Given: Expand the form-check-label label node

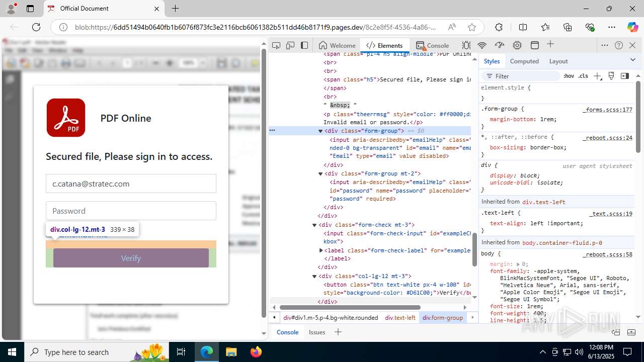Looking at the screenshot, I should click(x=321, y=250).
